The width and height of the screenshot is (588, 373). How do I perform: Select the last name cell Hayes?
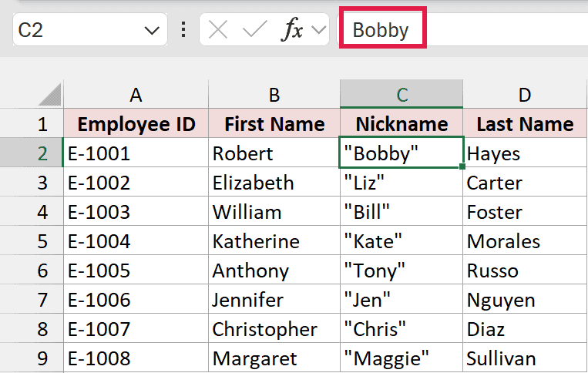(525, 153)
